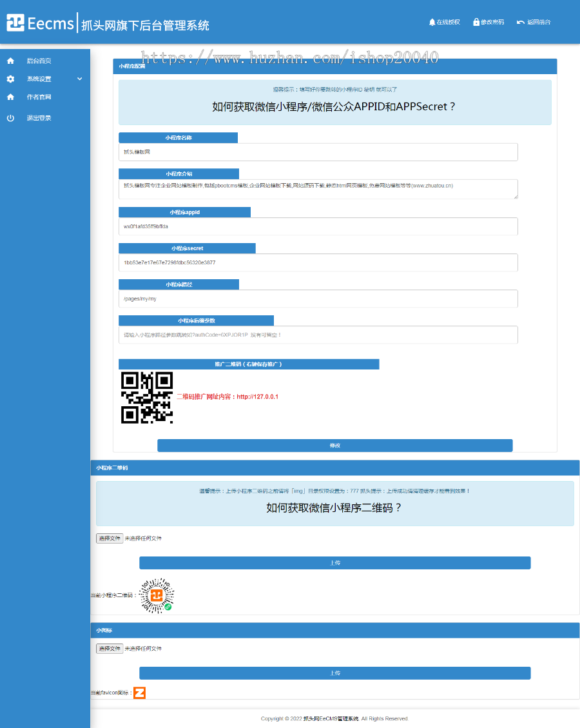The height and width of the screenshot is (728, 580).
Task: Click the promotion QR code image
Action: pos(147,397)
